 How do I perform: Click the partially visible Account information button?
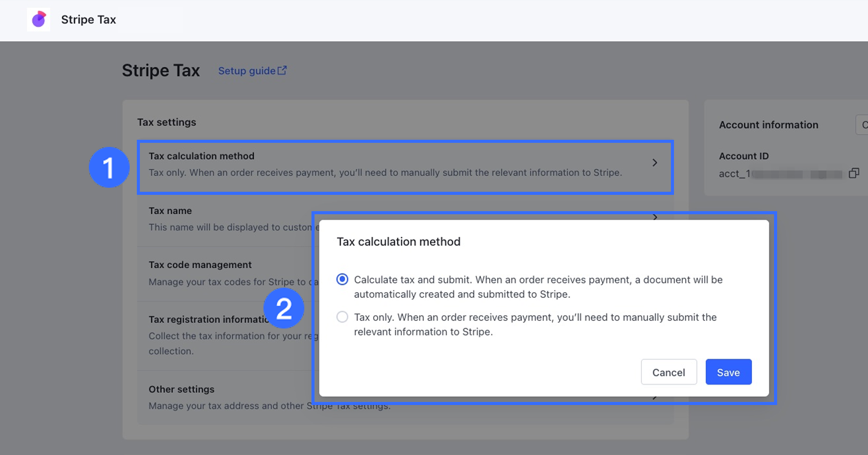[x=862, y=125]
